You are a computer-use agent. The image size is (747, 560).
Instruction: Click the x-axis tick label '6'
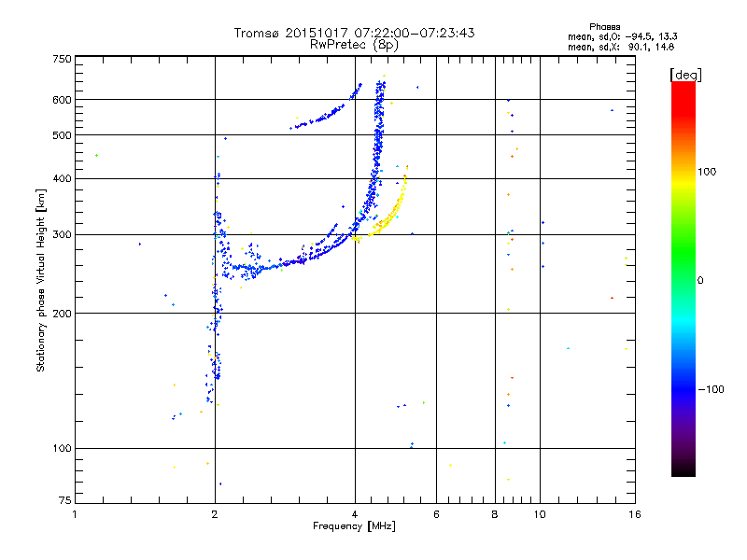436,514
